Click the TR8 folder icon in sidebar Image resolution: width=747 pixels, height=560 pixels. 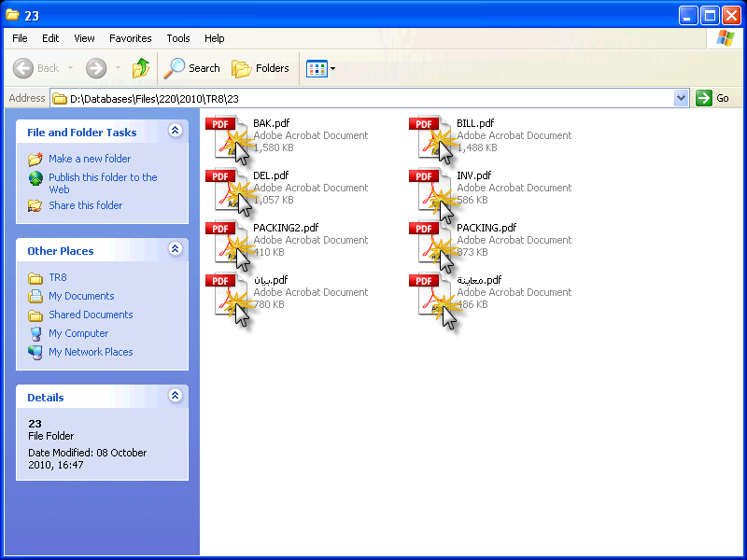coord(35,277)
